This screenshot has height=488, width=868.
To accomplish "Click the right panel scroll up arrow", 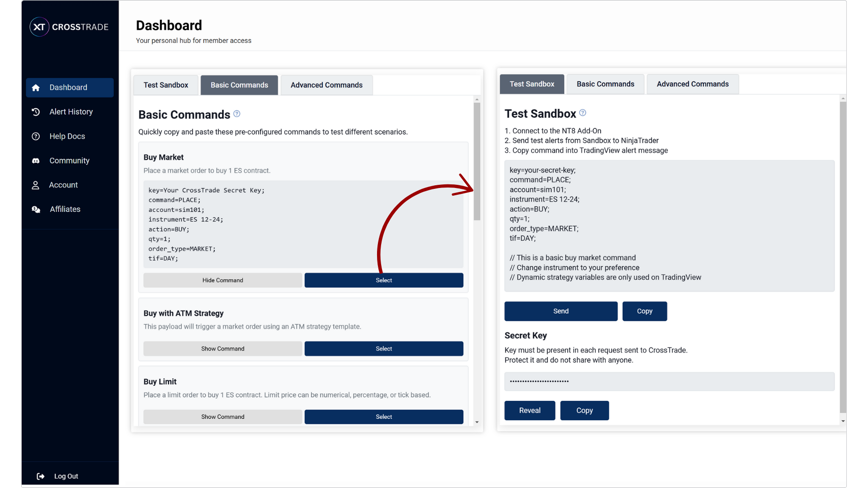I will (843, 99).
